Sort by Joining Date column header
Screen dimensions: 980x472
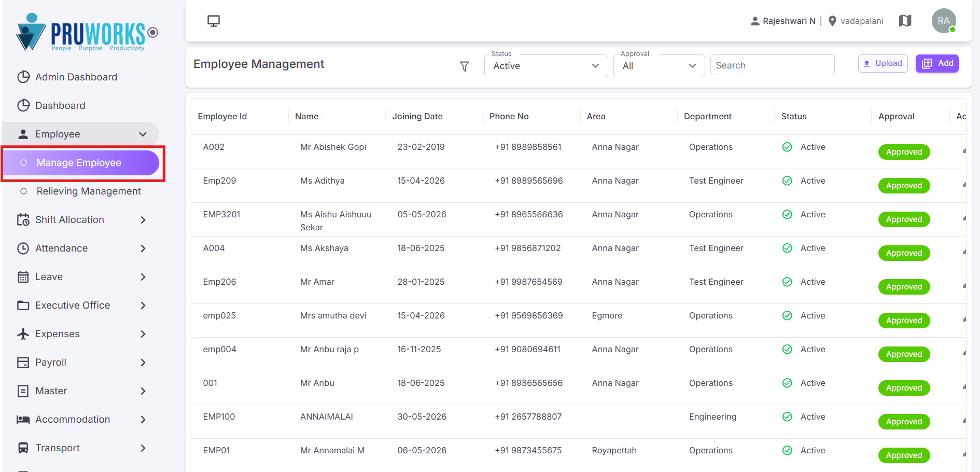[x=417, y=116]
